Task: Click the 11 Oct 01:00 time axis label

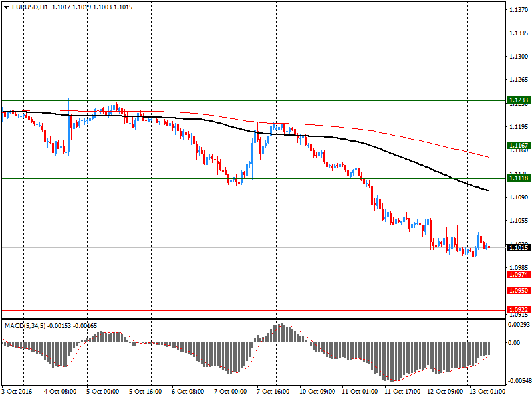Action: point(360,392)
